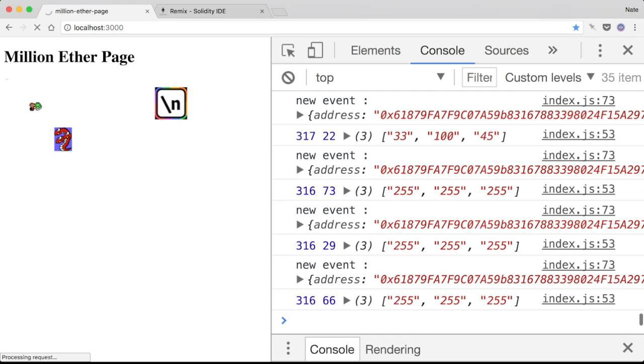Image resolution: width=644 pixels, height=364 pixels.
Task: Open the top execution context dropdown
Action: pyautogui.click(x=380, y=77)
